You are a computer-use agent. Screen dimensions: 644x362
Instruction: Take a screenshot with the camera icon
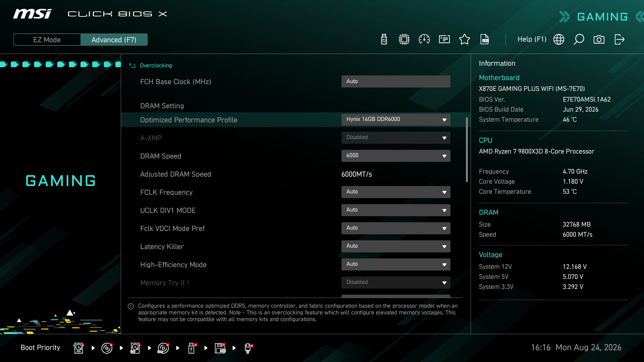coord(599,40)
